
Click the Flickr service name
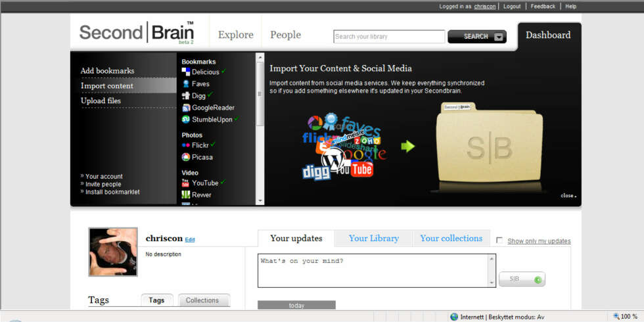(200, 145)
